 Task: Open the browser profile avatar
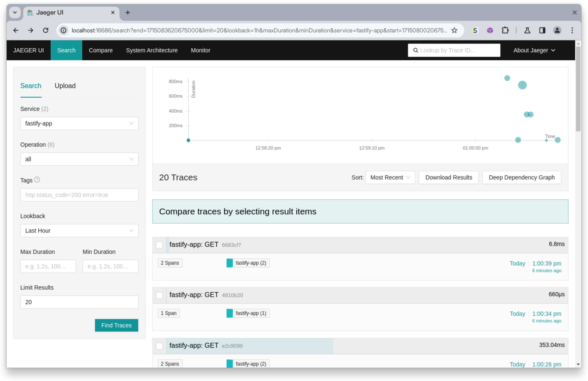pos(557,30)
